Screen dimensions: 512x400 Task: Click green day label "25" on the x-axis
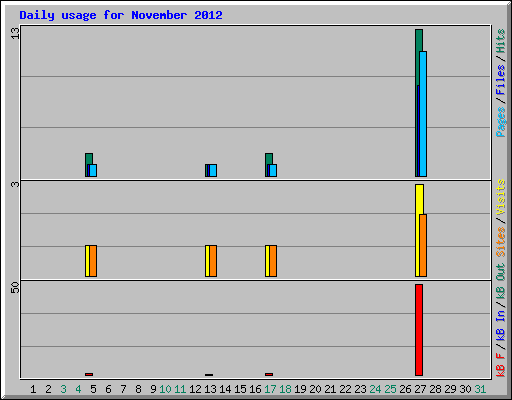click(390, 389)
